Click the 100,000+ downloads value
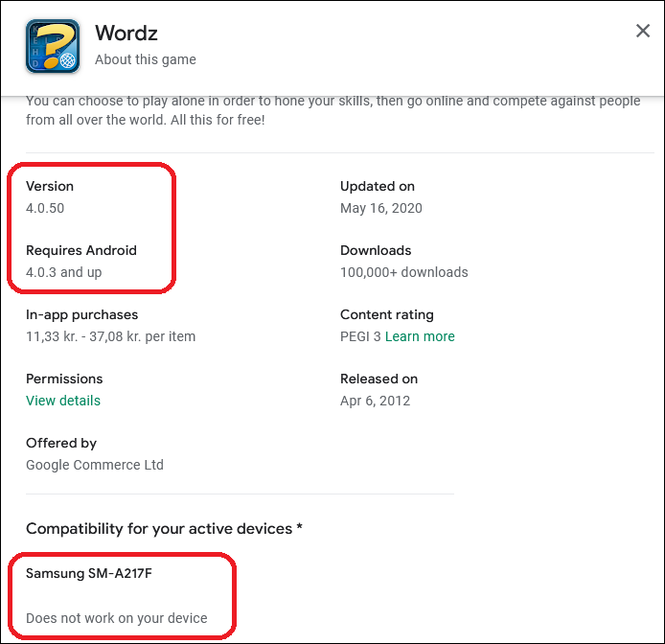 tap(404, 272)
